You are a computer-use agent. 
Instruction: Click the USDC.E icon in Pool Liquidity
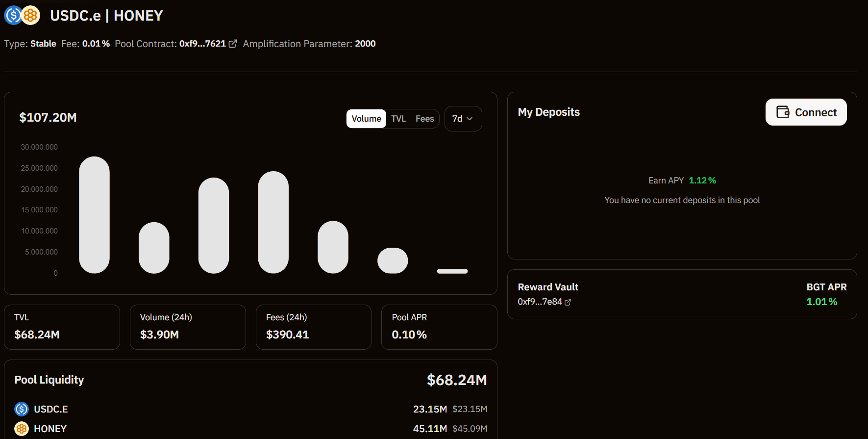22,409
